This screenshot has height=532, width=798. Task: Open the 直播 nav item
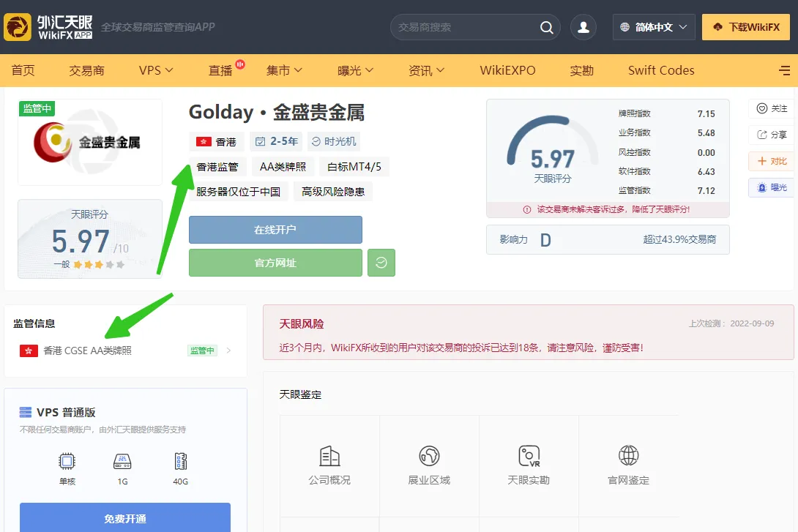click(220, 70)
